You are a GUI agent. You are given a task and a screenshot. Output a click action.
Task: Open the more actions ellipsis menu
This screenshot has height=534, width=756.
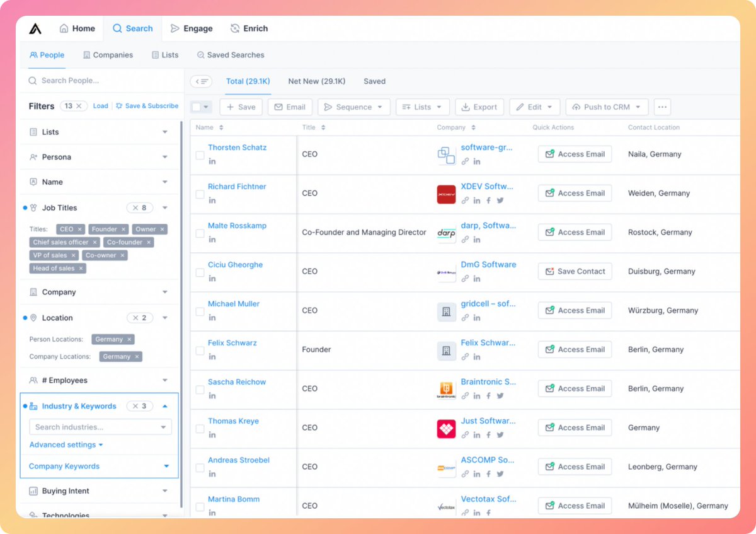pyautogui.click(x=662, y=107)
